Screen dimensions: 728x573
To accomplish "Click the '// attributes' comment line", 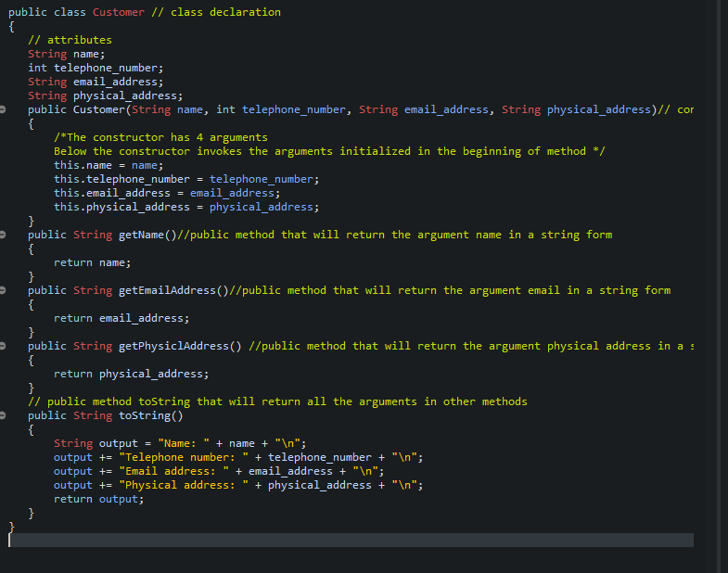I will 70,40.
